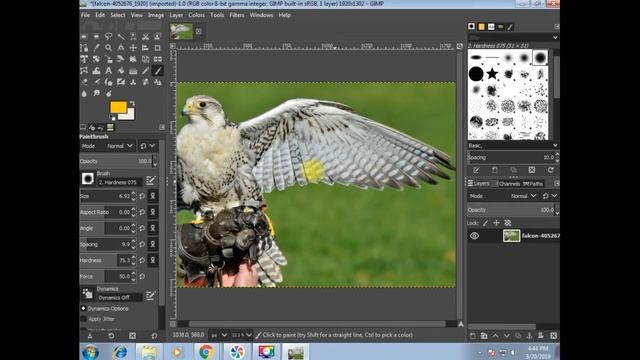Open the zoom percentage dropdown

pyautogui.click(x=242, y=335)
